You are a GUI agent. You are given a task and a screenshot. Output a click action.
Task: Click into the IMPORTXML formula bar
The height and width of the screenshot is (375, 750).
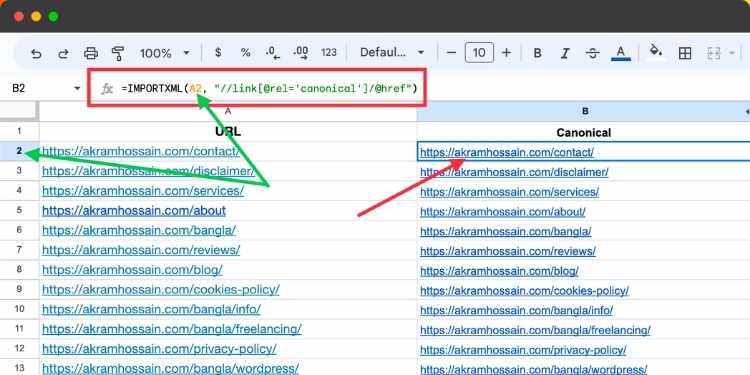269,88
